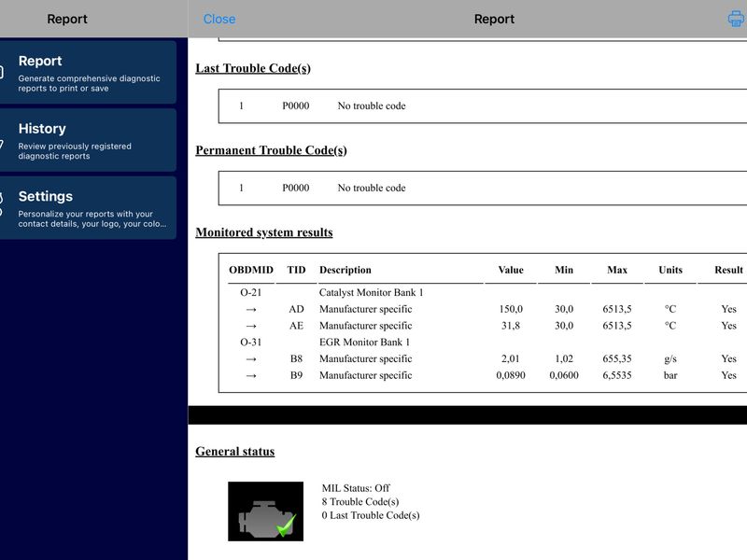Click the engine check status image
Viewport: 747px width, 560px height.
[265, 511]
